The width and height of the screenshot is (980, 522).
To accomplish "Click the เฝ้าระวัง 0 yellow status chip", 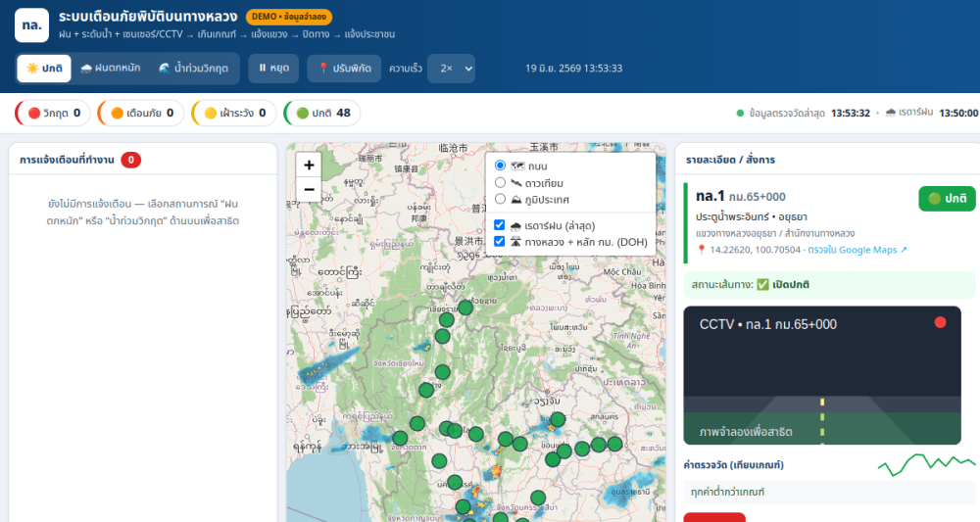I will (x=234, y=113).
